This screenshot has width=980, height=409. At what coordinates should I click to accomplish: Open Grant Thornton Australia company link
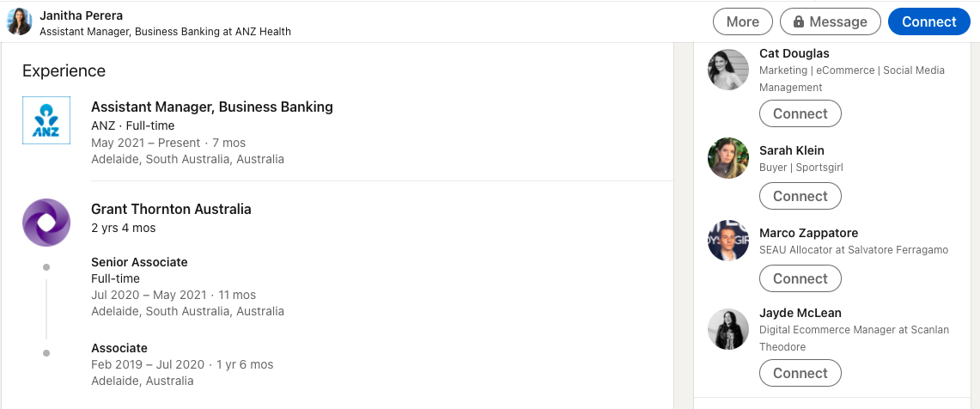(x=171, y=209)
